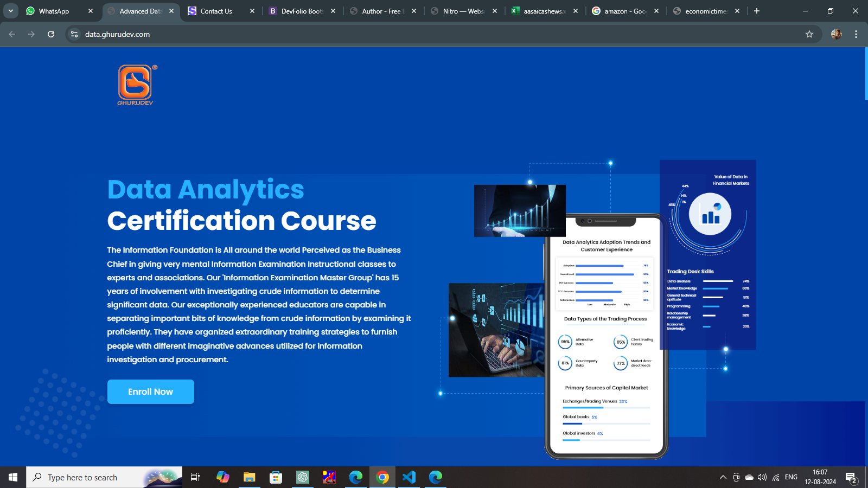The image size is (868, 488).
Task: Open Chrome's three-dot menu
Action: coord(856,34)
